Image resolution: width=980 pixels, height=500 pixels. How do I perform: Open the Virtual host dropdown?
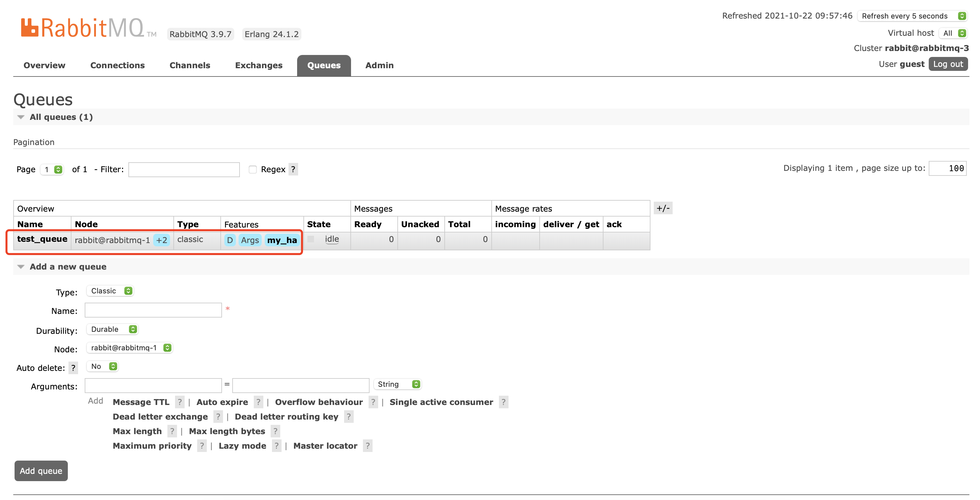point(953,33)
